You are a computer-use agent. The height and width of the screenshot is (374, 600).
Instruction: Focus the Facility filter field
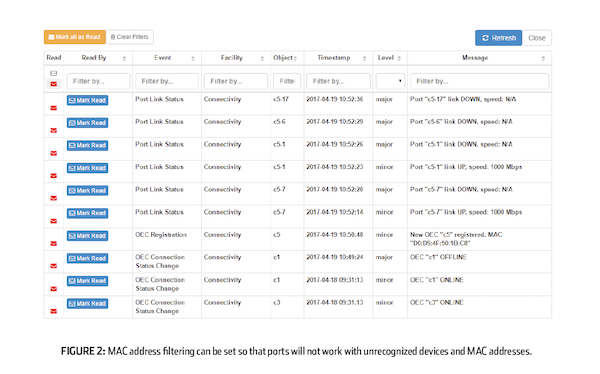pos(236,81)
